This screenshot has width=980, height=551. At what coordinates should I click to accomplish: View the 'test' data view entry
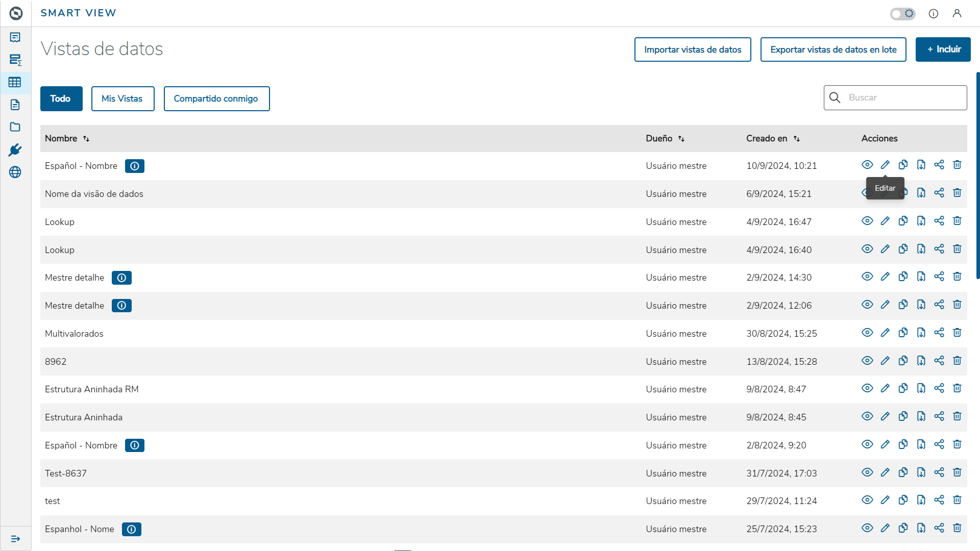[867, 500]
